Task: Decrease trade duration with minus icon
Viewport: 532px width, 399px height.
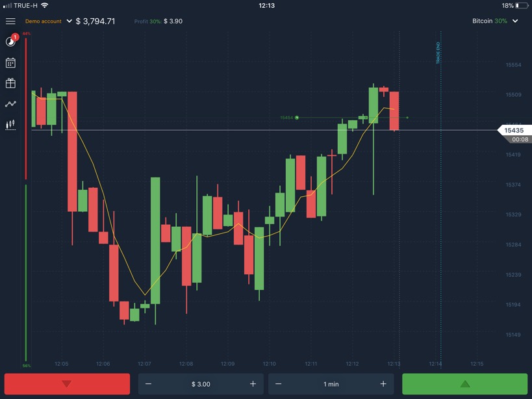Action: [x=279, y=384]
